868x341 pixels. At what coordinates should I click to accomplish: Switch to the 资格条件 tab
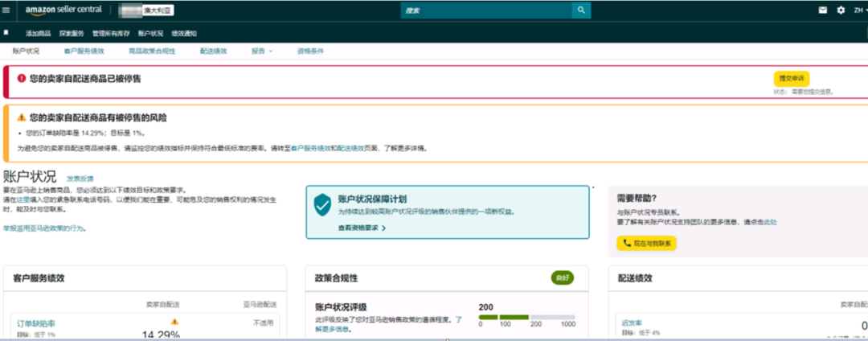click(310, 51)
